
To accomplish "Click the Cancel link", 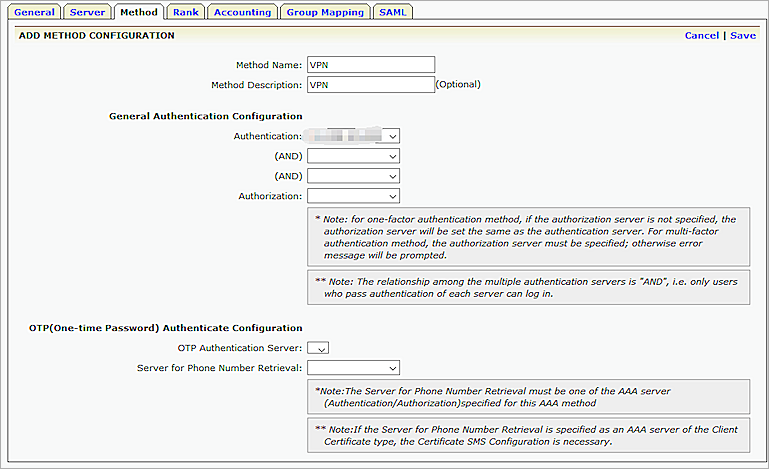I will point(701,35).
